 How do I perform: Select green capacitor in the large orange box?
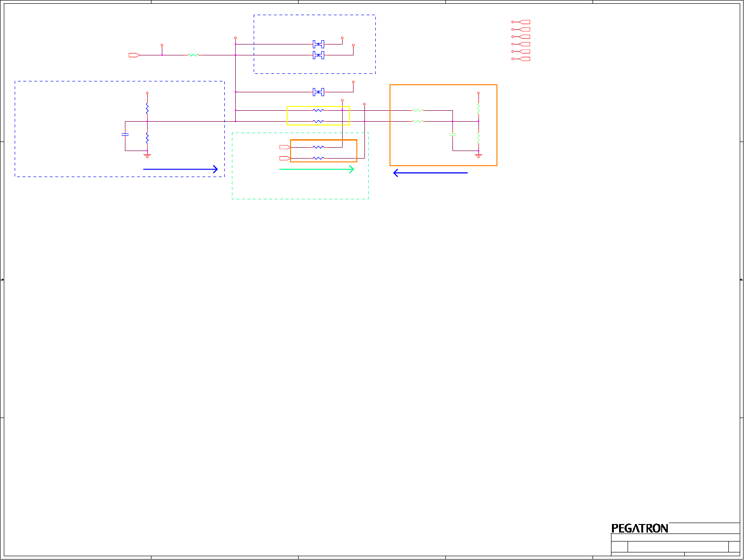[x=452, y=134]
